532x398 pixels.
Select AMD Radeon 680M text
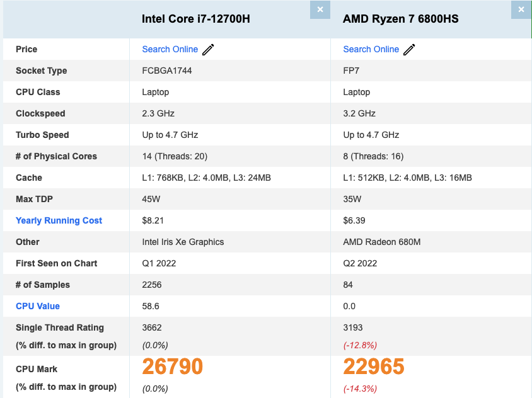[382, 242]
